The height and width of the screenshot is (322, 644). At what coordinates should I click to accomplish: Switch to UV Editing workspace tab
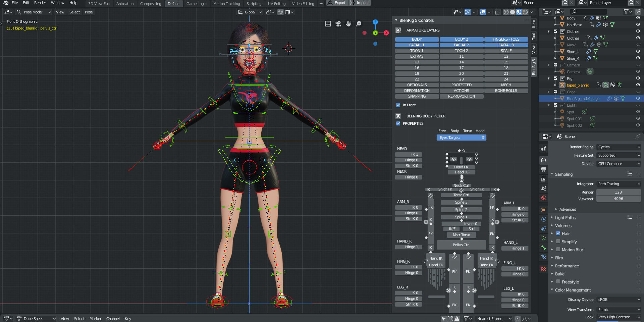[x=277, y=4]
